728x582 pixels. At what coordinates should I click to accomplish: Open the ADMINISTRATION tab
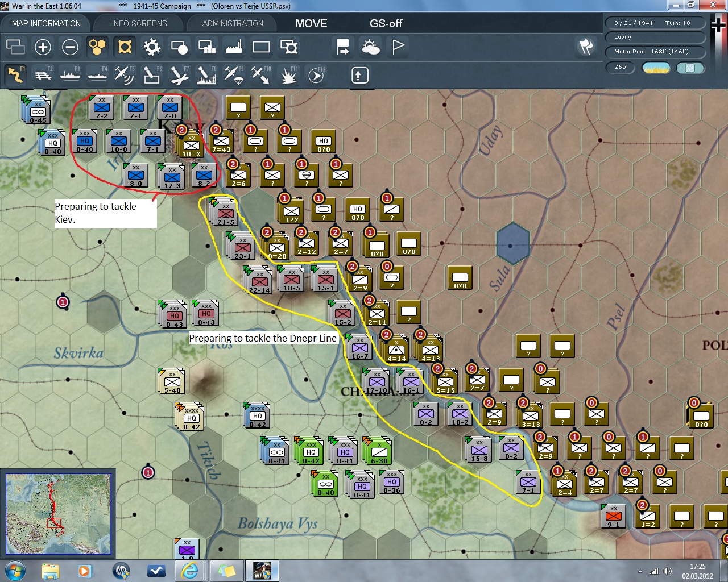point(233,23)
